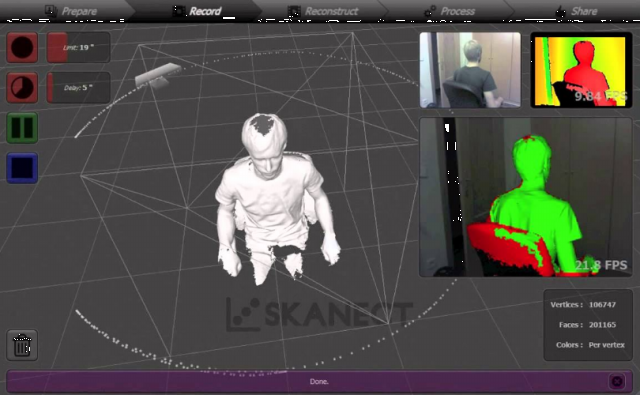Go to the Process tab
Image resolution: width=640 pixels, height=395 pixels.
[449, 11]
